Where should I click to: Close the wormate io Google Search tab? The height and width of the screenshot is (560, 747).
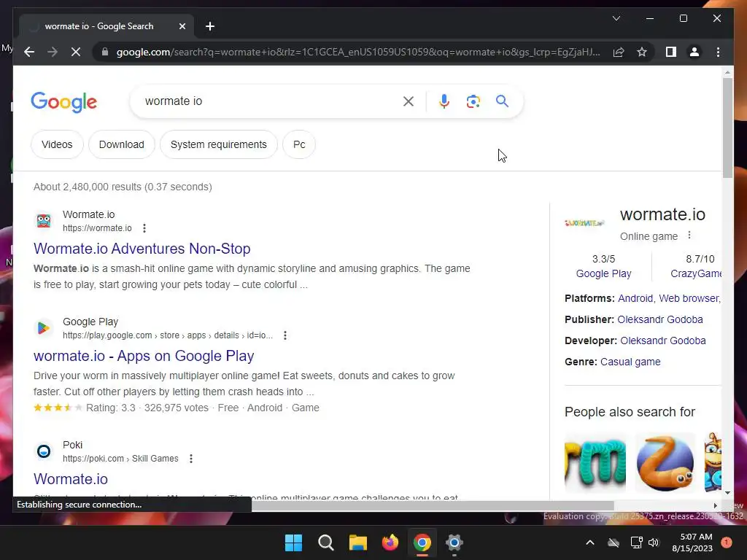click(x=182, y=26)
